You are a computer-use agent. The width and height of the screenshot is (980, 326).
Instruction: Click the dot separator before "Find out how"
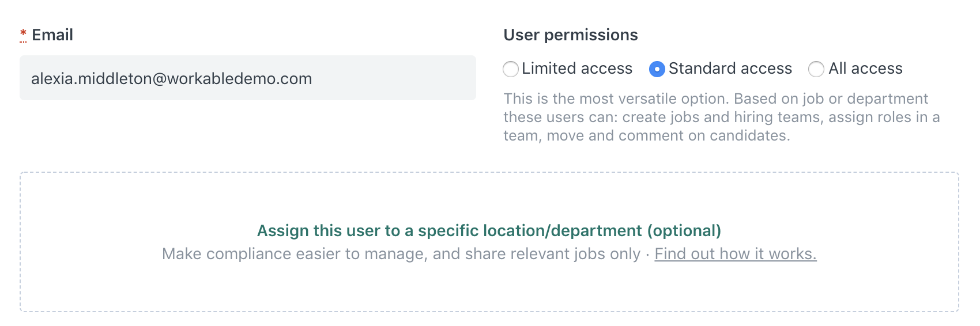(x=647, y=255)
